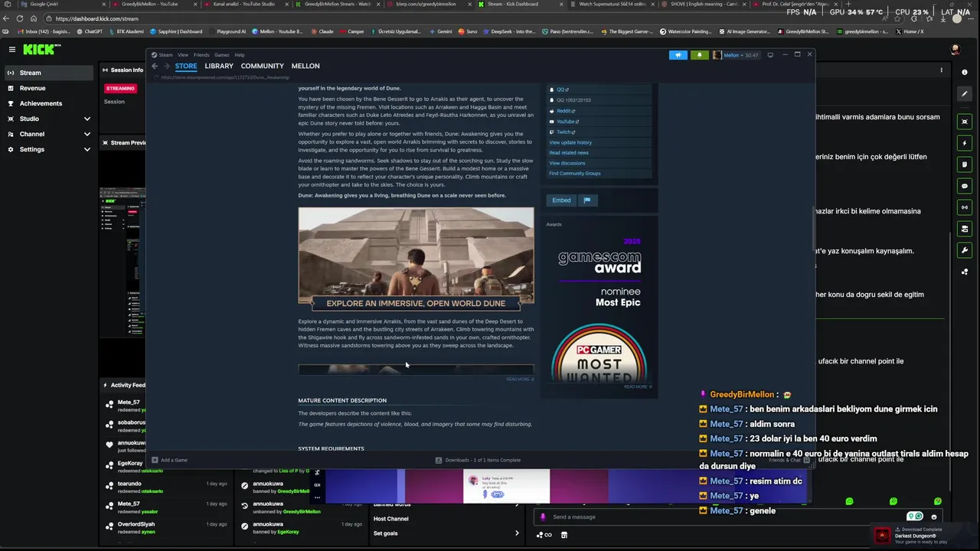Open emote picker in chat input
This screenshot has height=551, width=980.
click(x=933, y=517)
